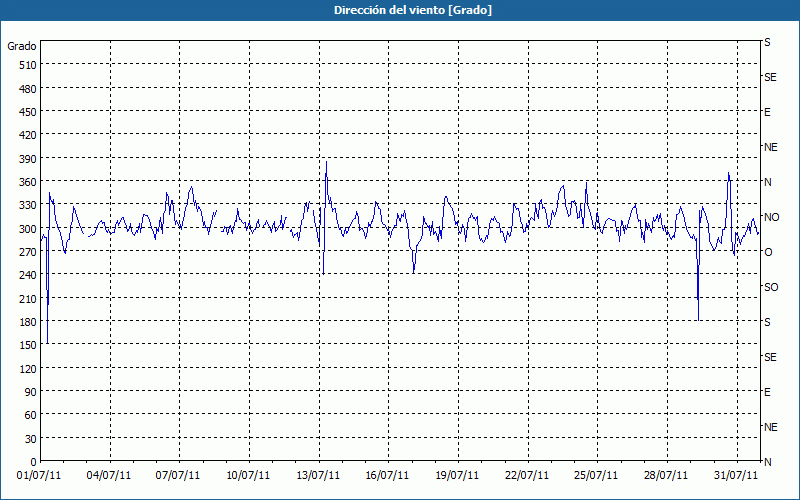Click the topmost S compass label
The height and width of the screenshot is (500, 800).
point(767,42)
